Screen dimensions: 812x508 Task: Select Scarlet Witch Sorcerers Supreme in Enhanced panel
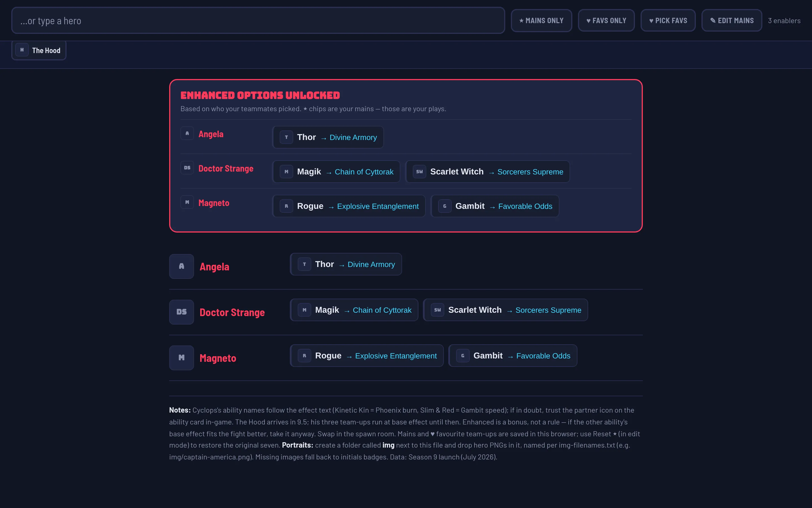(x=487, y=172)
